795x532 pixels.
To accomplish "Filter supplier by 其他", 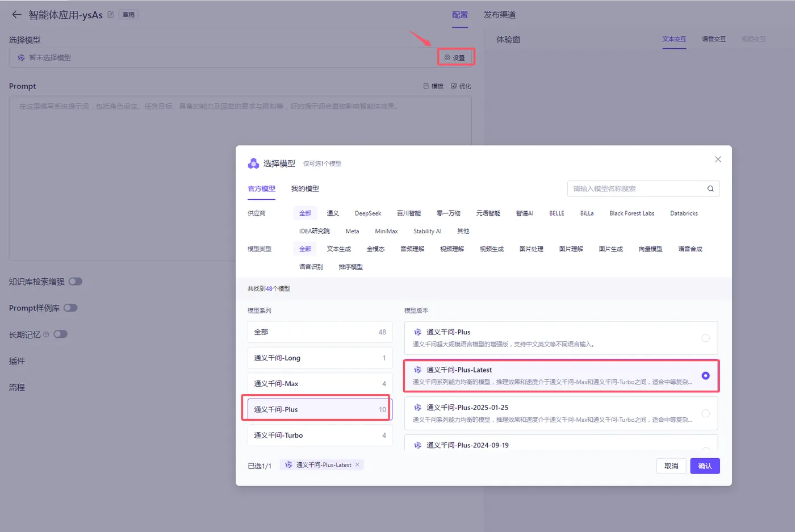I will coord(463,231).
